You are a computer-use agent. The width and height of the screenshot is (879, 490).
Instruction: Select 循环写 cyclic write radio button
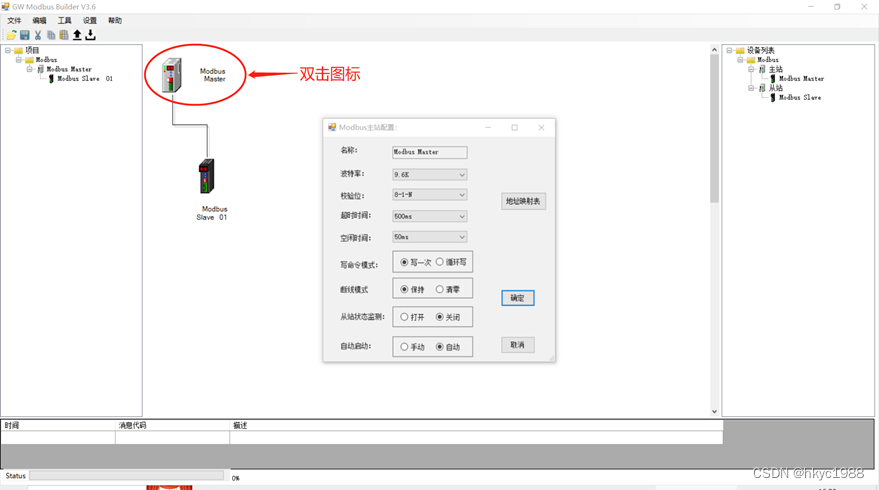click(x=440, y=262)
